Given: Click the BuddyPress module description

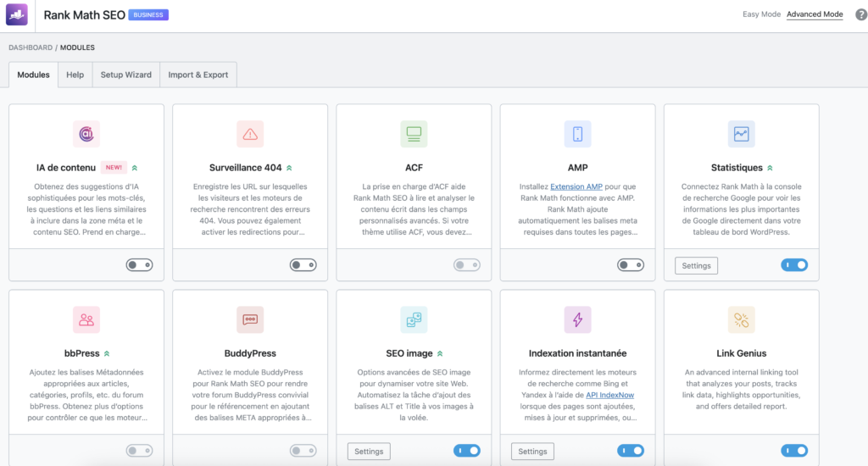Looking at the screenshot, I should coord(250,395).
